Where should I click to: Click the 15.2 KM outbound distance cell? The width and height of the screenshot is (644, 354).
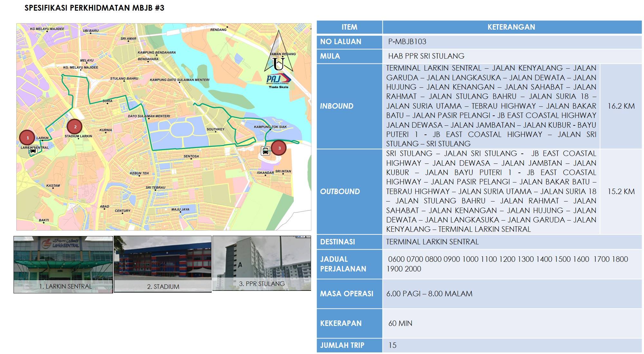coord(621,192)
